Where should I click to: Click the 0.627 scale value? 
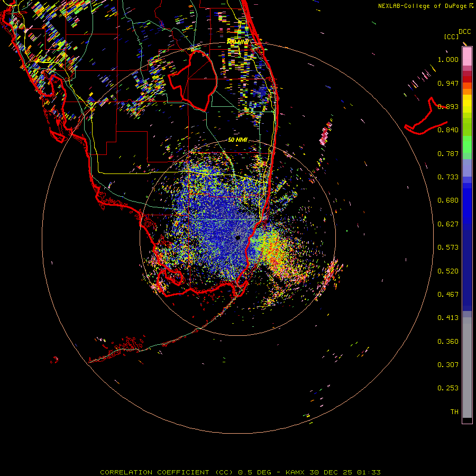click(x=448, y=224)
